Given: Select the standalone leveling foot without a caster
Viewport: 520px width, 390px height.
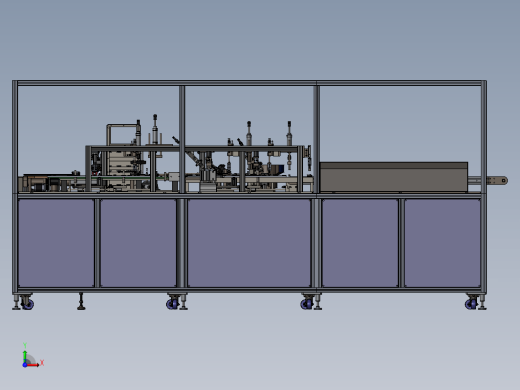Looking at the screenshot, I should tap(81, 301).
